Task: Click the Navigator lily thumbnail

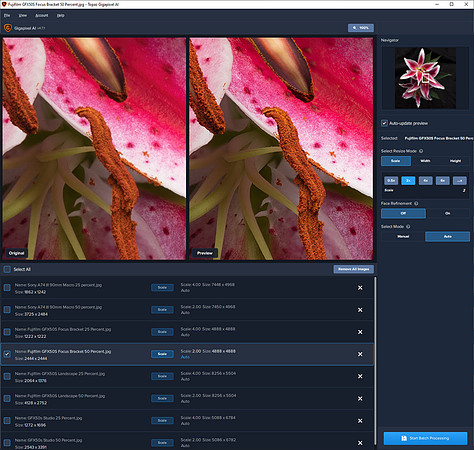Action: [425, 78]
